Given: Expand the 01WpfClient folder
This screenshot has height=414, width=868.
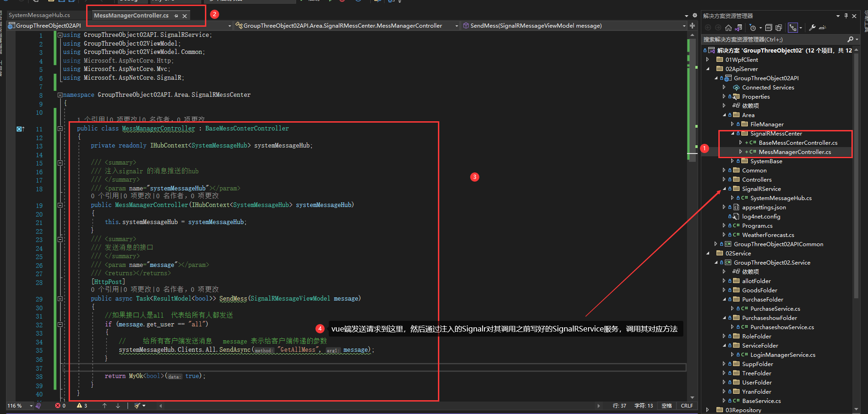Looking at the screenshot, I should click(708, 59).
